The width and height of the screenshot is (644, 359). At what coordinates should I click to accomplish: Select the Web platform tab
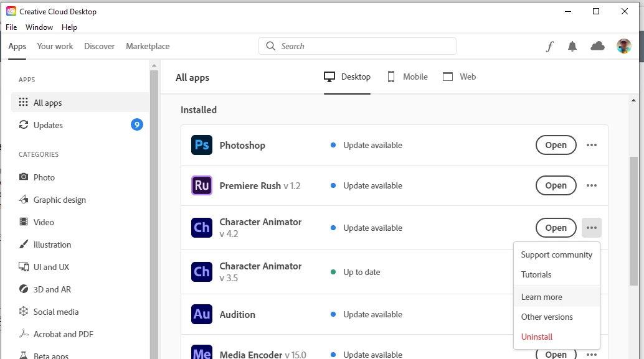click(x=459, y=77)
